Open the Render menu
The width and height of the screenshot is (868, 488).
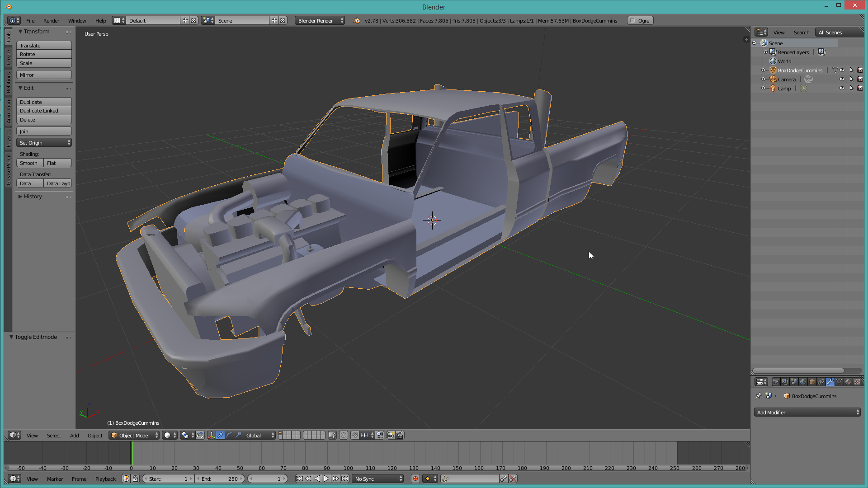point(51,21)
